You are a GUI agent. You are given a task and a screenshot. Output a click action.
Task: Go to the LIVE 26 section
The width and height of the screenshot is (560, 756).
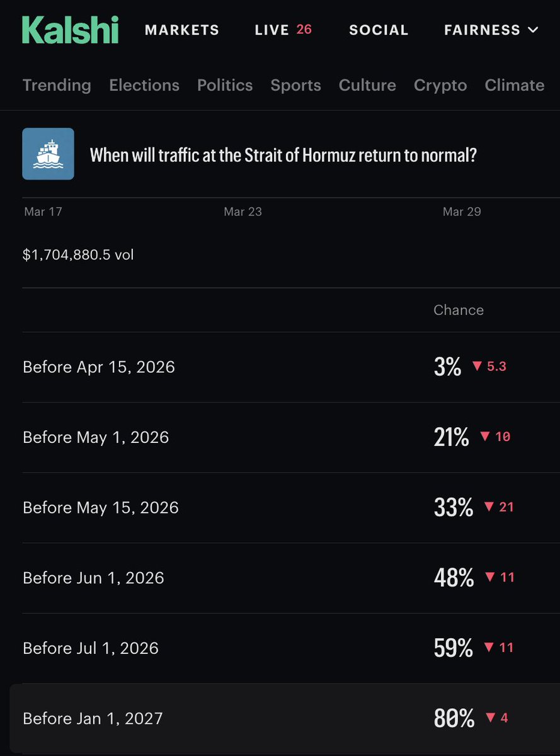point(283,30)
